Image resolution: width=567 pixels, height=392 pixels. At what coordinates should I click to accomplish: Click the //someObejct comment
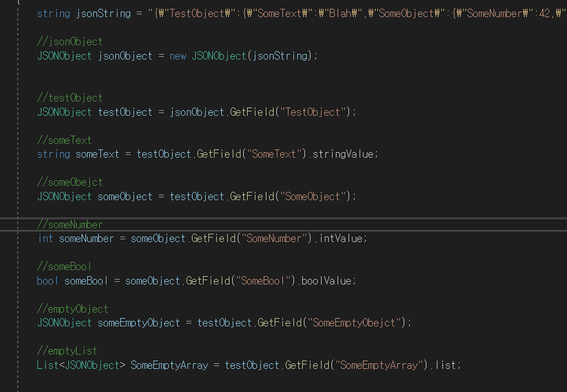[68, 182]
